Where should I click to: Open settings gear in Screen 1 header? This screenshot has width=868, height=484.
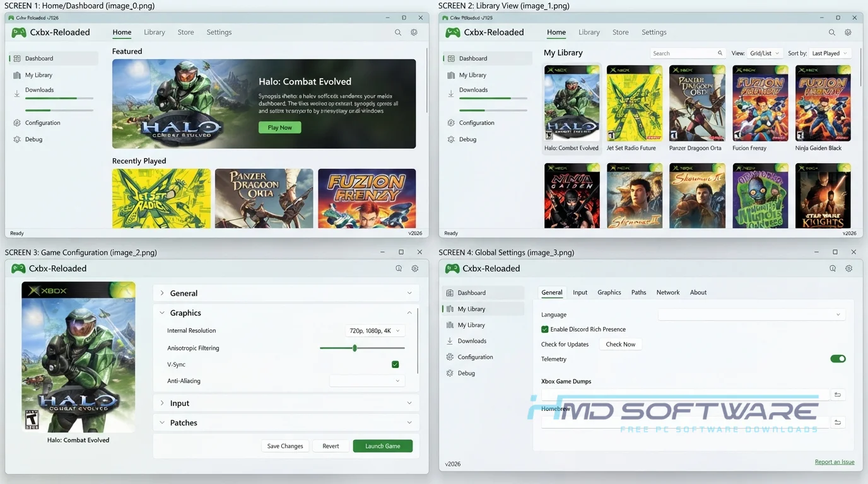point(414,32)
